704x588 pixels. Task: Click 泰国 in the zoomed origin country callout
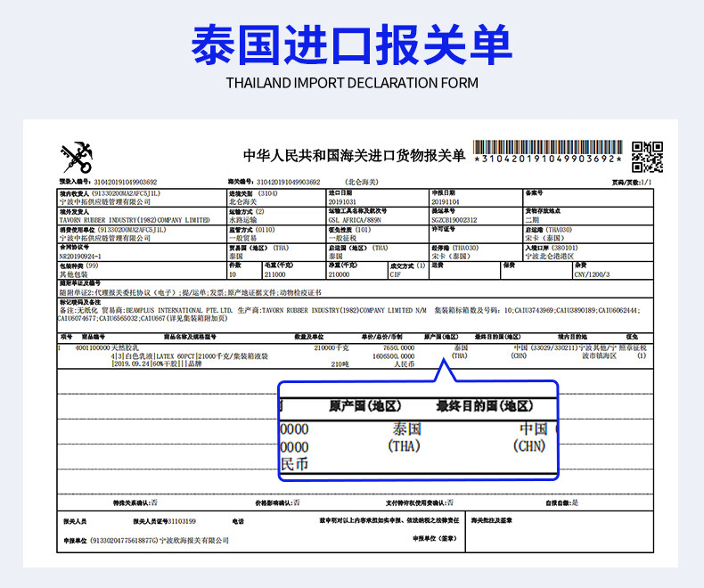click(405, 429)
